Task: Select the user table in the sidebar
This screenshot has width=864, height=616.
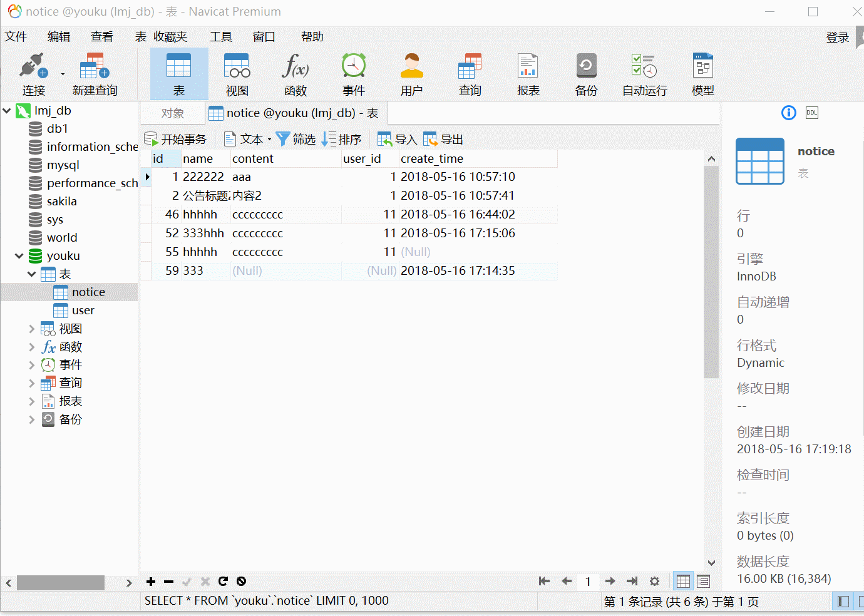Action: [82, 310]
